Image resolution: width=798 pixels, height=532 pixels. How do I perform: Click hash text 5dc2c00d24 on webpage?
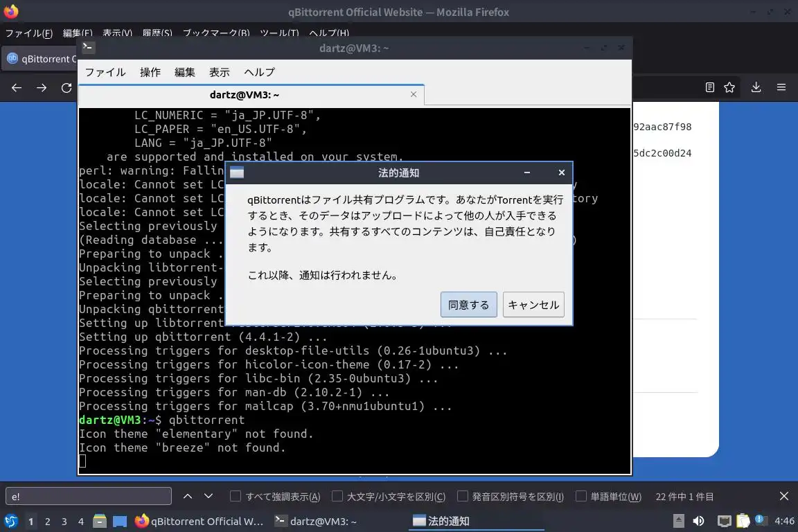pyautogui.click(x=662, y=153)
